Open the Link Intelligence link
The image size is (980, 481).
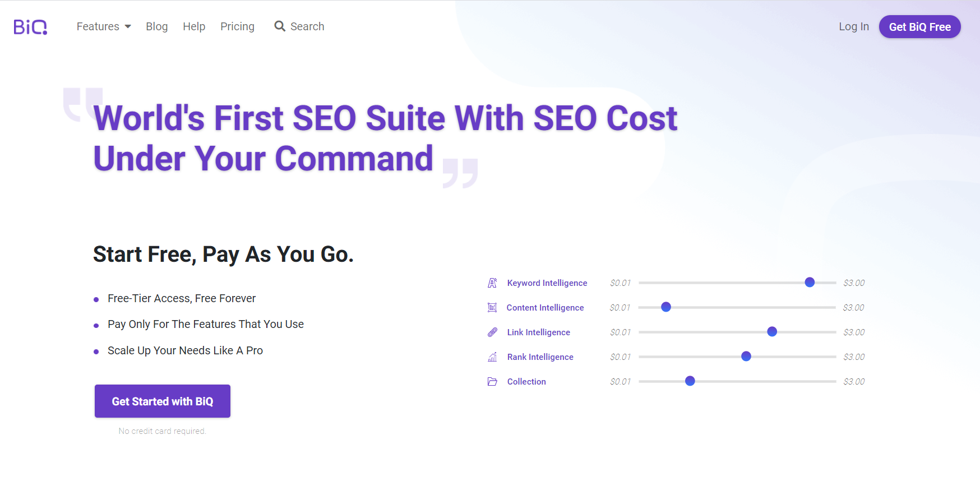tap(539, 332)
